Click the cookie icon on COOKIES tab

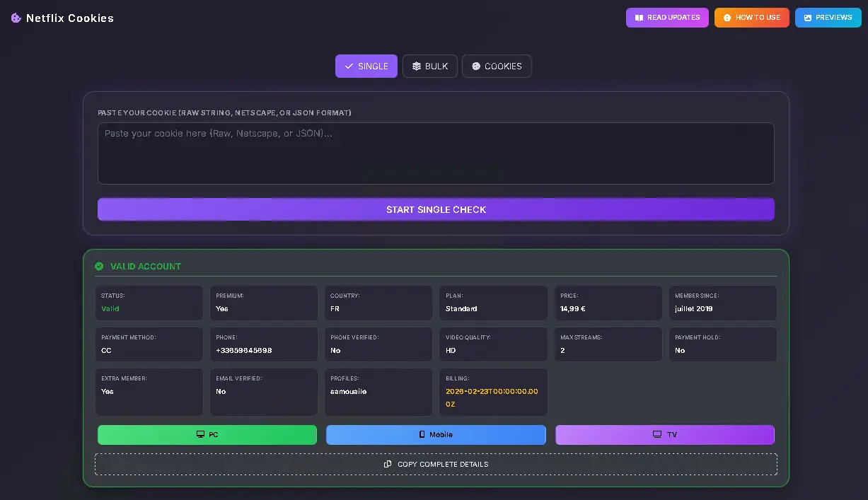[x=476, y=66]
